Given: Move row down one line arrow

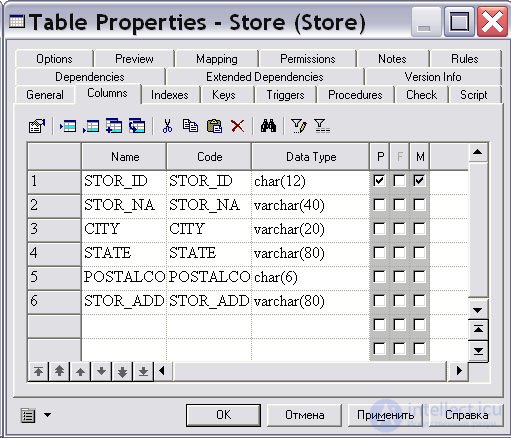Looking at the screenshot, I should tap(101, 371).
